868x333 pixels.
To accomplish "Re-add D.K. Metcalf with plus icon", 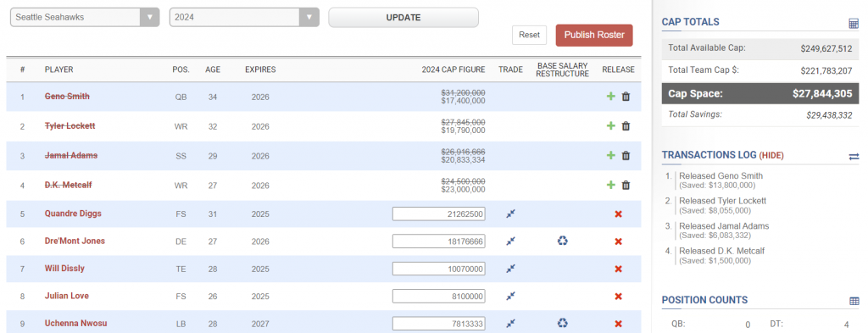I will [610, 185].
